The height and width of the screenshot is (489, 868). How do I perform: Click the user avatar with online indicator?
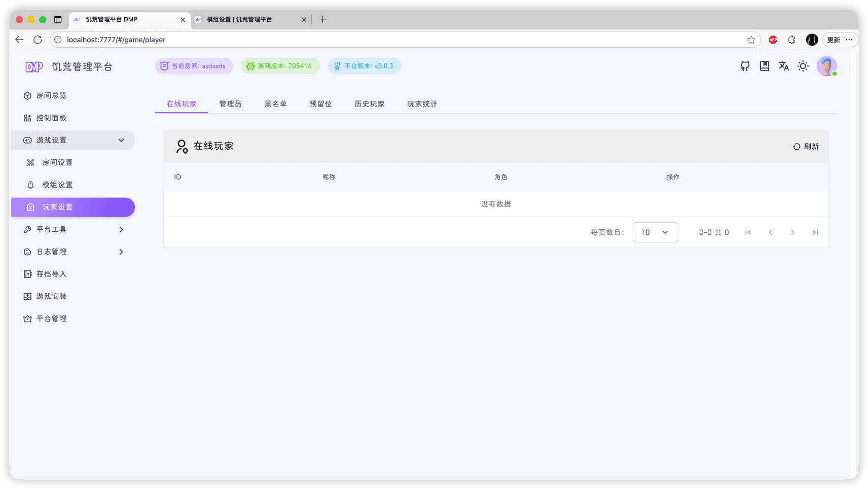coord(826,66)
